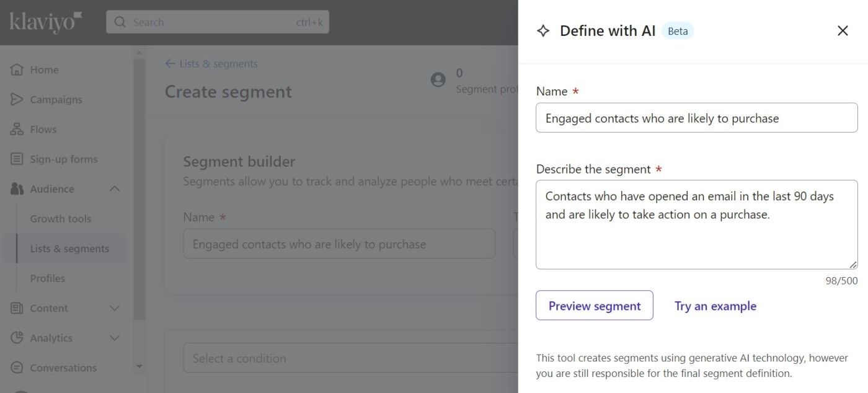Click the Content icon in the sidebar
Viewport: 868px width, 393px height.
coord(17,308)
